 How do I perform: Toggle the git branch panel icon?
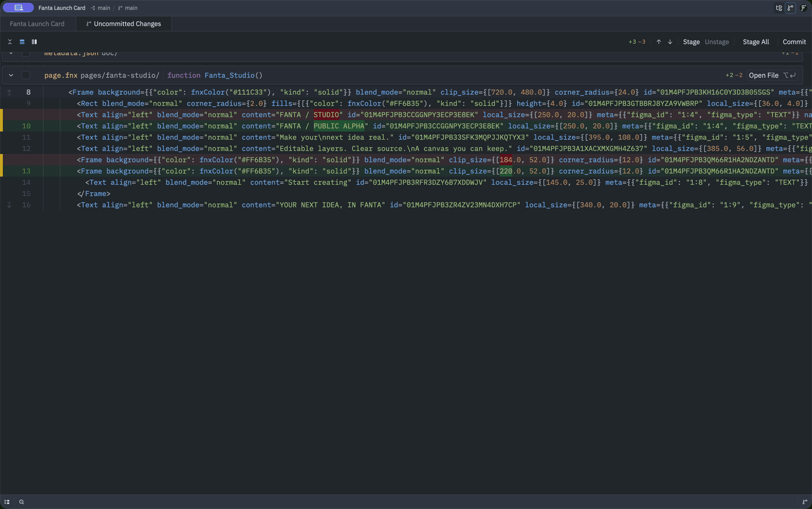[791, 8]
